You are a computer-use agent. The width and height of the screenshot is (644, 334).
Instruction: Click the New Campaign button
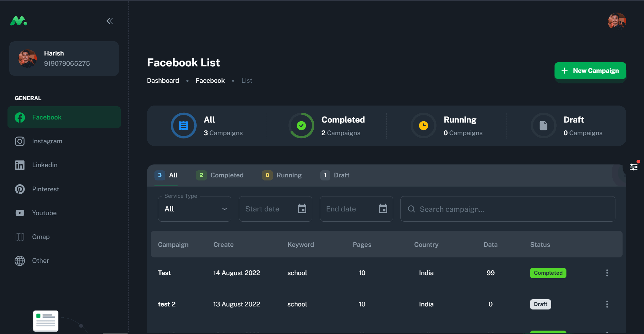click(590, 70)
